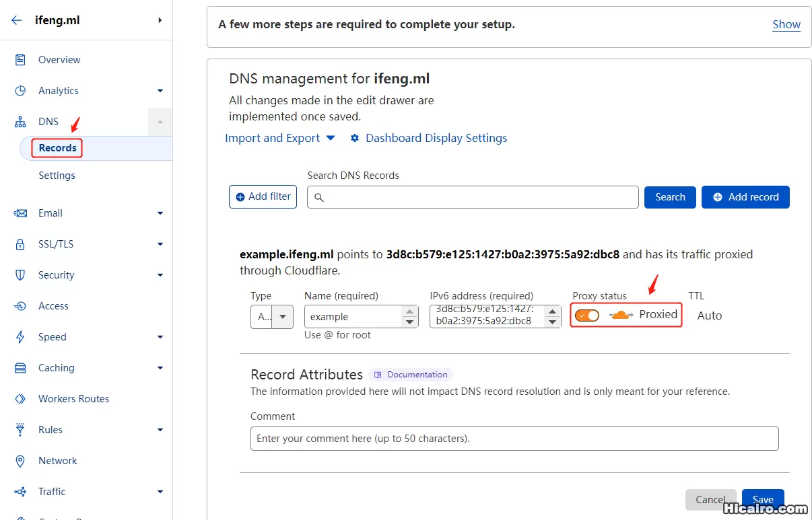
Task: Click the Network location pin icon
Action: tap(20, 461)
